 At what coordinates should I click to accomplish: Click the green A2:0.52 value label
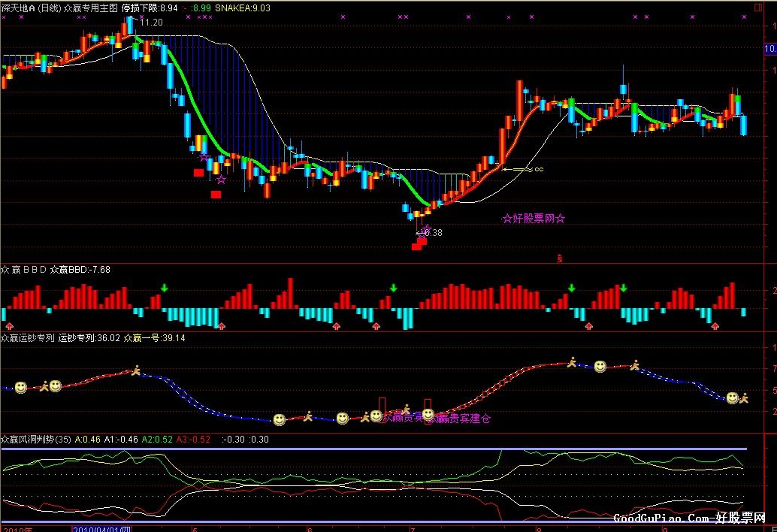157,440
